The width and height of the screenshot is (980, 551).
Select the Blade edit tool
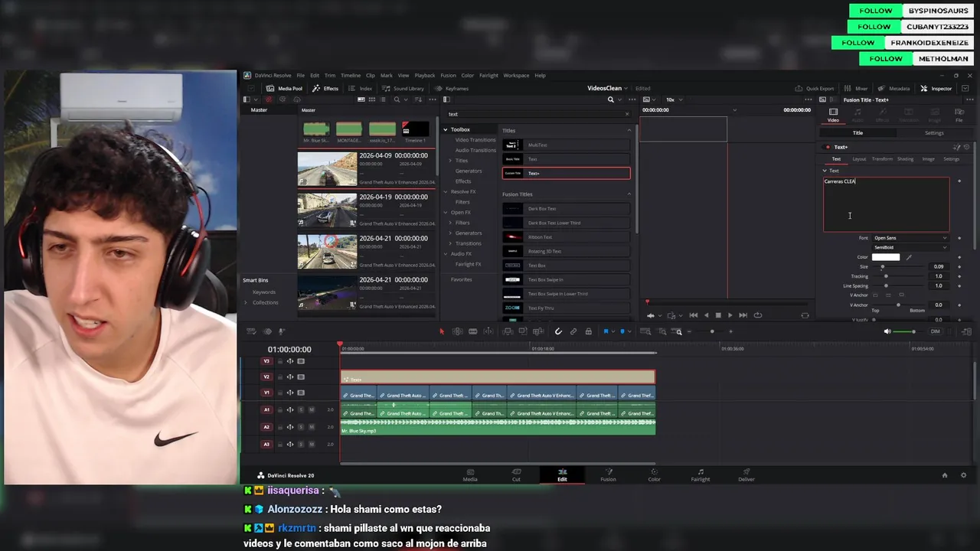coord(472,331)
